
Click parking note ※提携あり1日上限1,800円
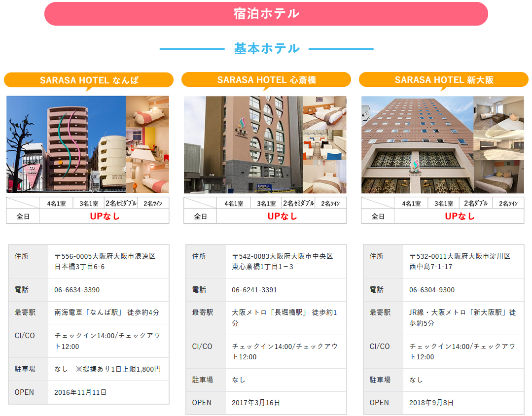118,369
